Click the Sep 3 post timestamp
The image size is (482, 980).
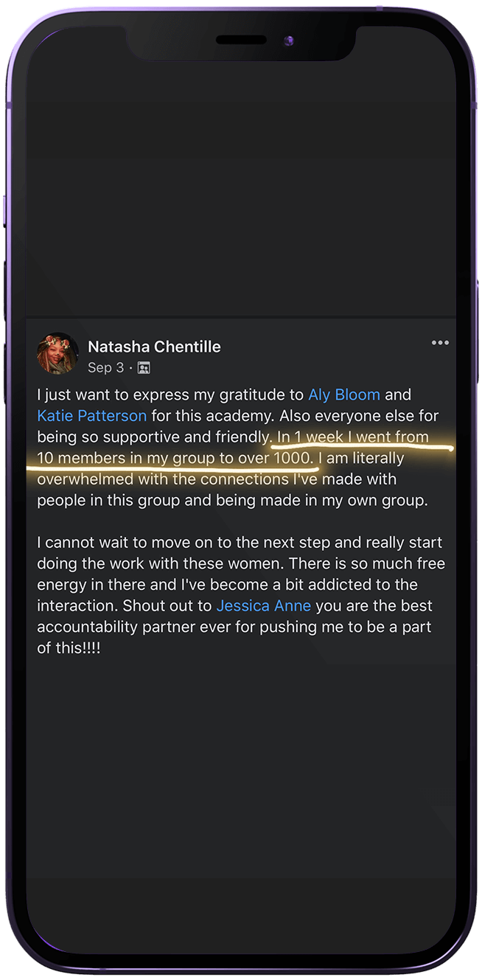(105, 367)
